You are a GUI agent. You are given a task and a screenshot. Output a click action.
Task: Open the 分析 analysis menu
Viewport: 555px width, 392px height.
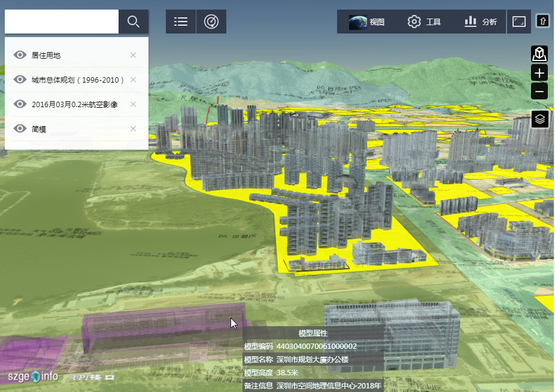[481, 22]
